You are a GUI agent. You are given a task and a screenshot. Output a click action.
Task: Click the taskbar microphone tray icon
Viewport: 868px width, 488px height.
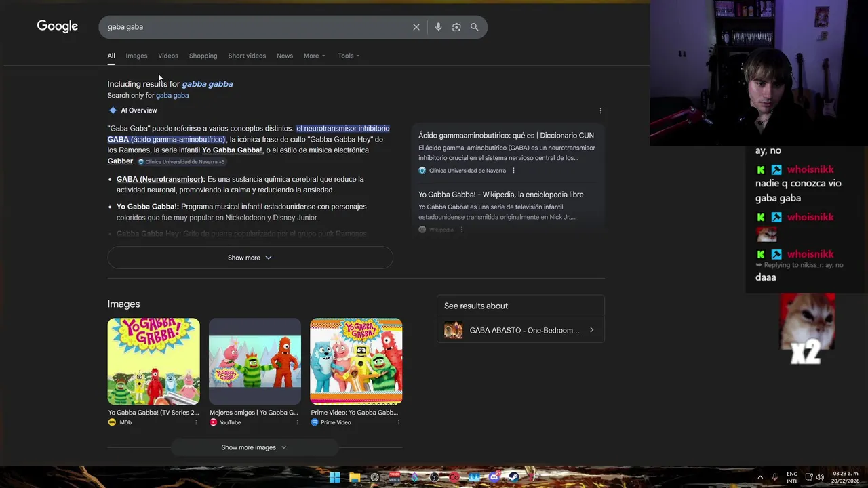pyautogui.click(x=775, y=477)
